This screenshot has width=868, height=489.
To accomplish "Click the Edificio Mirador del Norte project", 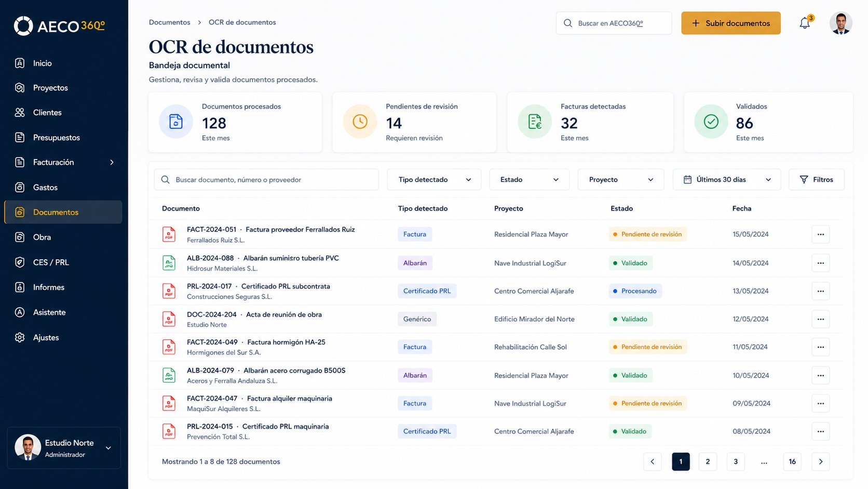I will [534, 319].
